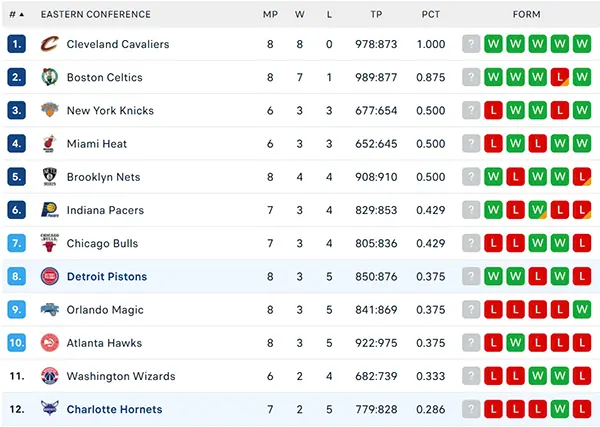The width and height of the screenshot is (600, 427).
Task: Click the Chicago Bulls logo
Action: (50, 243)
